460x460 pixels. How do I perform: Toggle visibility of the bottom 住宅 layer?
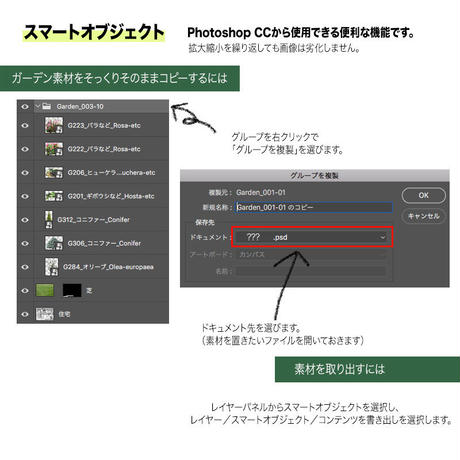pyautogui.click(x=25, y=314)
